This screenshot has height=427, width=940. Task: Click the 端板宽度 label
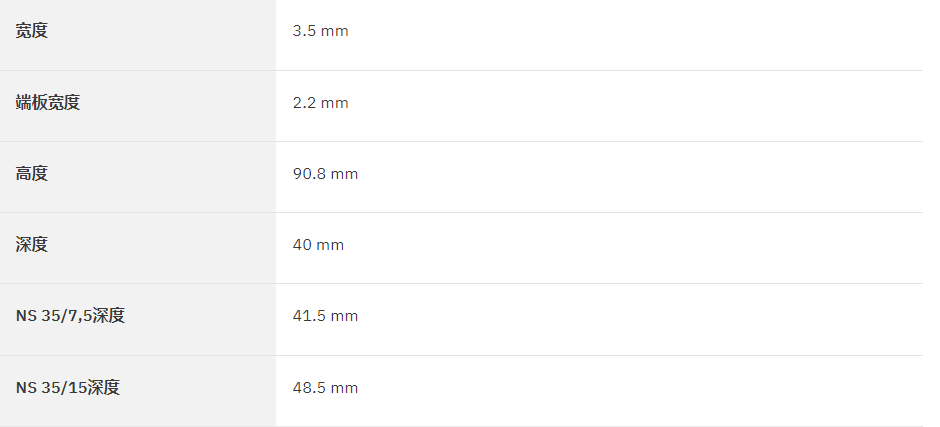click(x=48, y=103)
